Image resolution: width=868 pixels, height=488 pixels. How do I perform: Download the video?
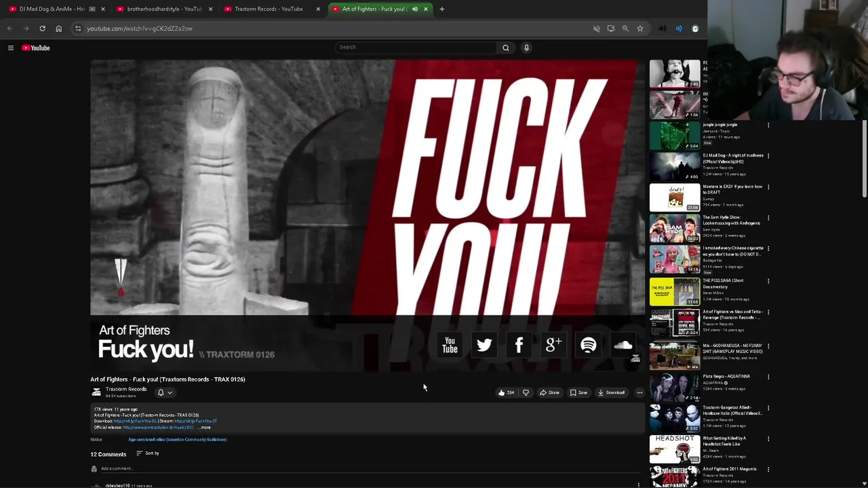pos(611,392)
